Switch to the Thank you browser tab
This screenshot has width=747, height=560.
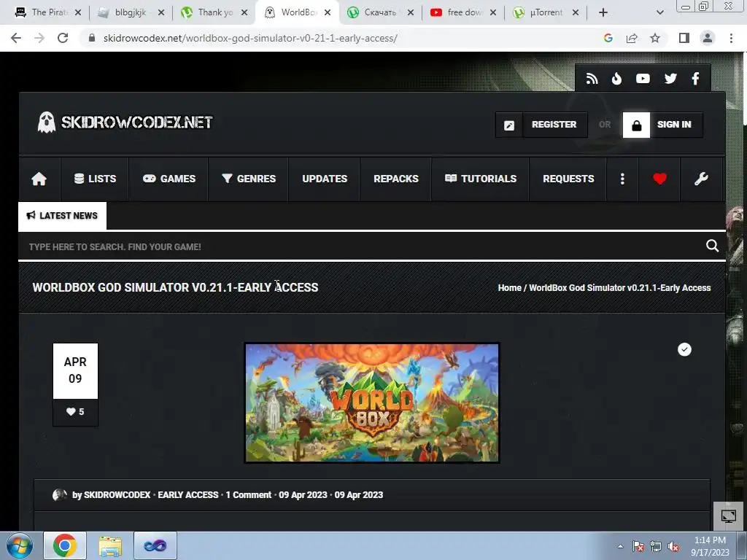[x=214, y=13]
